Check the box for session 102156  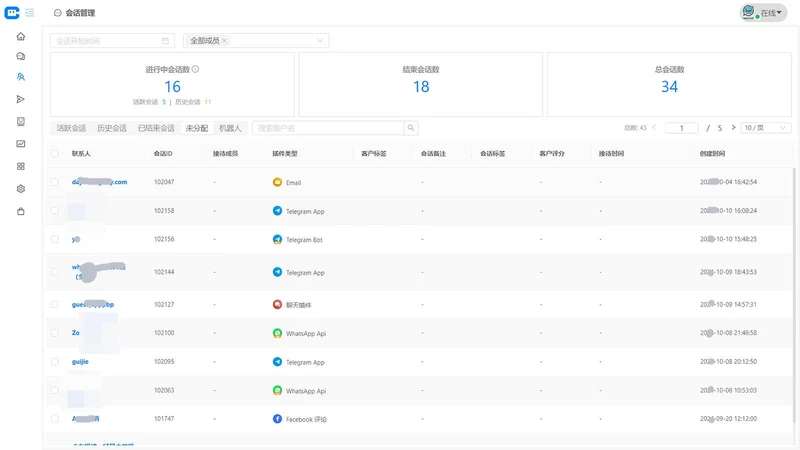pyautogui.click(x=55, y=239)
